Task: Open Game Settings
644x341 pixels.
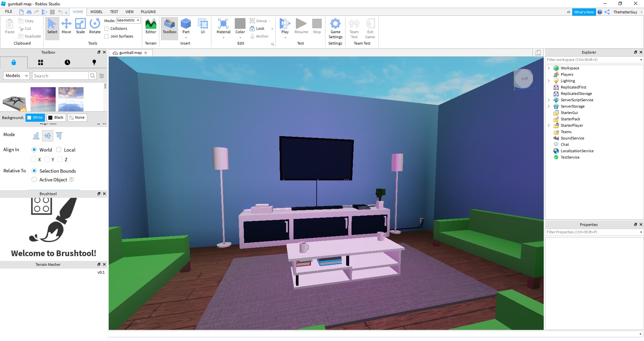Action: tap(335, 29)
